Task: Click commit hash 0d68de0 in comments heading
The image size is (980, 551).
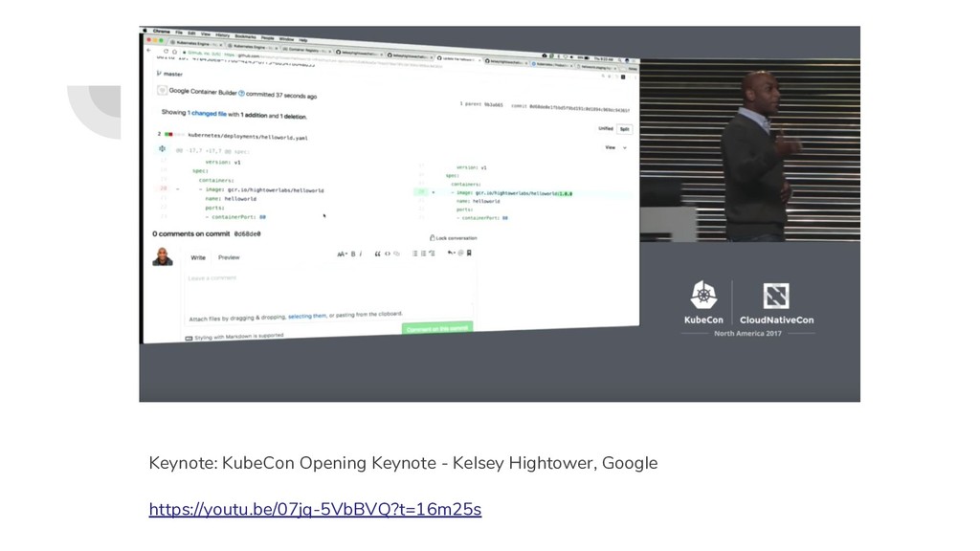Action: click(x=248, y=233)
